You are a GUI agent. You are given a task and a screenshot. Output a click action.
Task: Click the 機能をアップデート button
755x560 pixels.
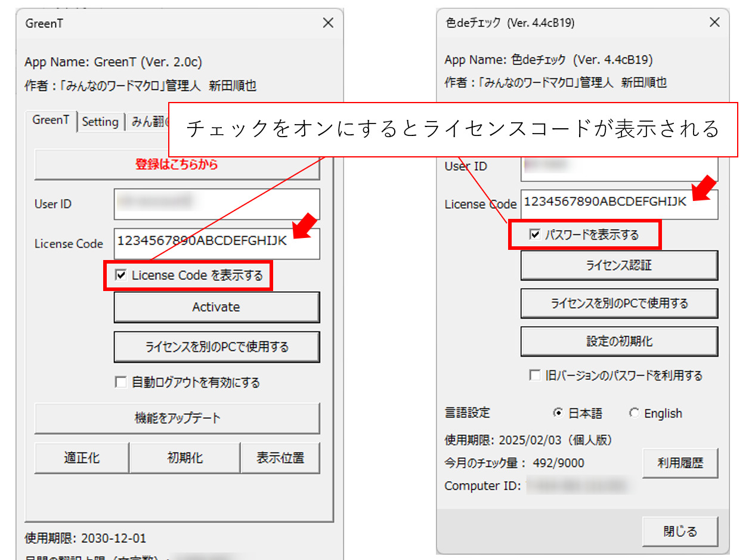click(x=177, y=418)
